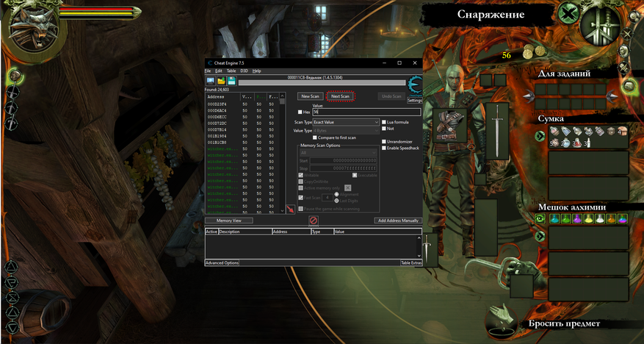Image resolution: width=644 pixels, height=344 pixels.
Task: Open the File menu
Action: pyautogui.click(x=209, y=71)
